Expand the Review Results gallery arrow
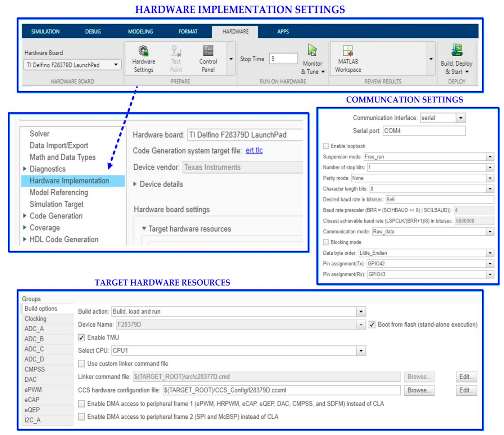504x435 pixels. (x=431, y=59)
